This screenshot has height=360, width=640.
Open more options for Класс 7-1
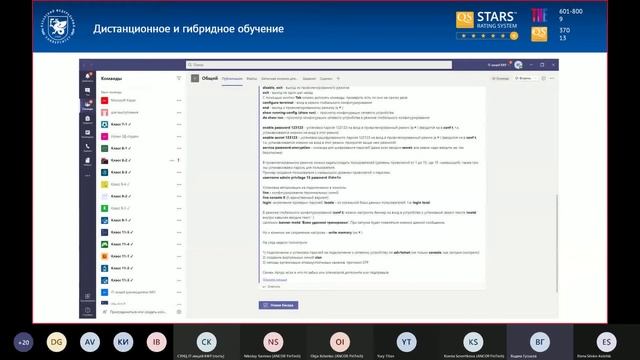(179, 124)
